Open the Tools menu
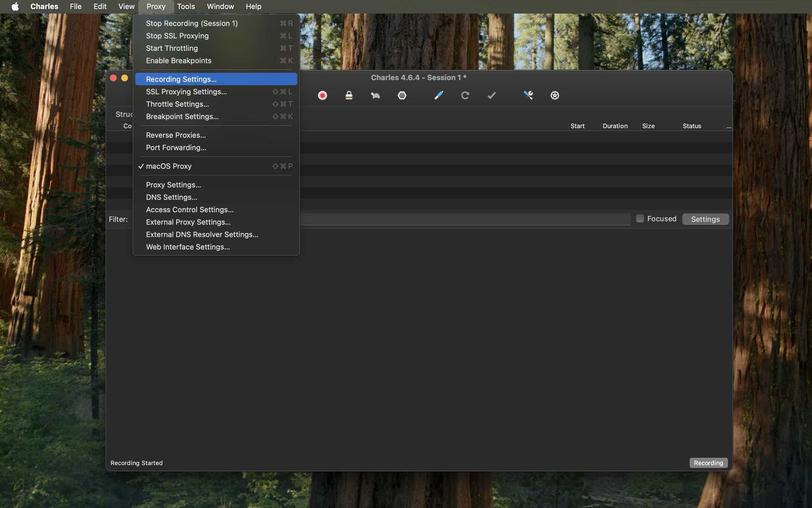 pos(186,6)
